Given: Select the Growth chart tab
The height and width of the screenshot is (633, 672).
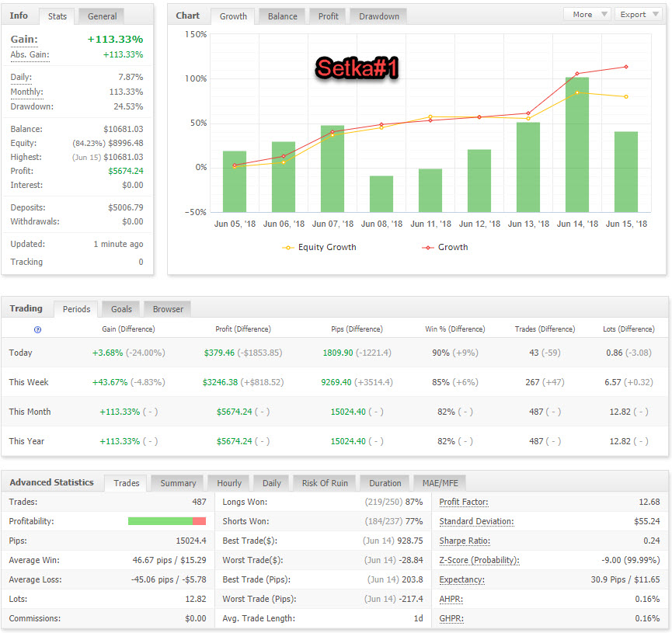Looking at the screenshot, I should tap(233, 16).
